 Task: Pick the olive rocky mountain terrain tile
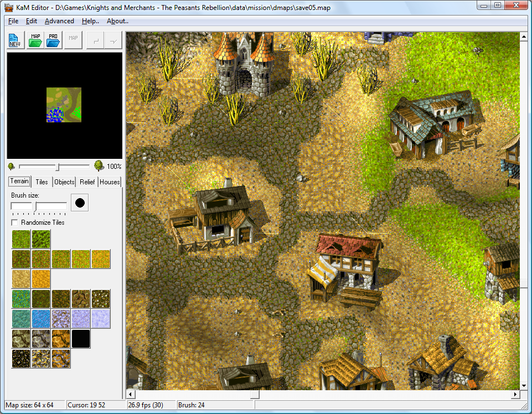(21, 339)
